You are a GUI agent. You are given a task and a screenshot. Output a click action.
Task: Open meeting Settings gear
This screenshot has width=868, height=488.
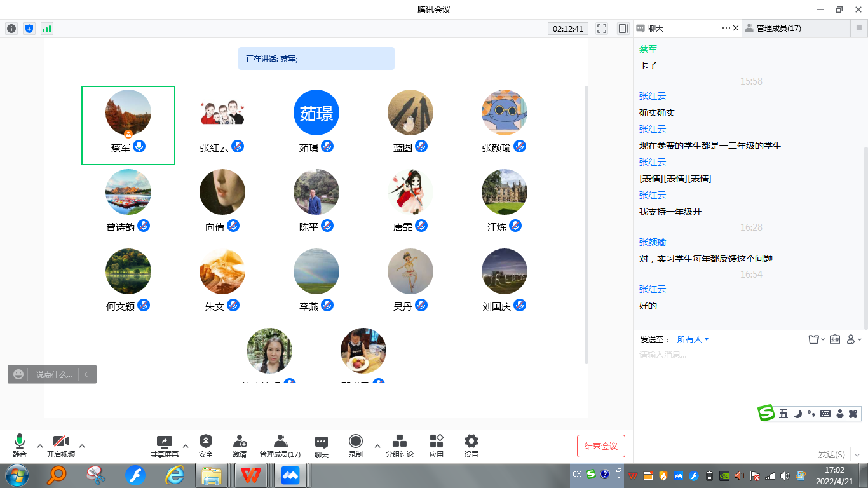[x=471, y=441]
